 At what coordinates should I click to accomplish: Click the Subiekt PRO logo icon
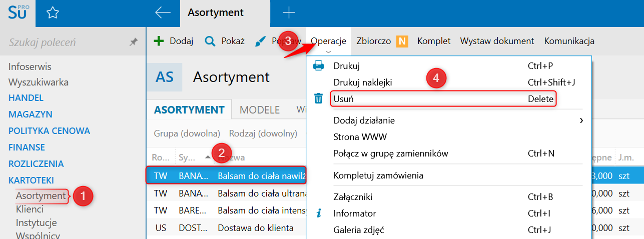(18, 12)
